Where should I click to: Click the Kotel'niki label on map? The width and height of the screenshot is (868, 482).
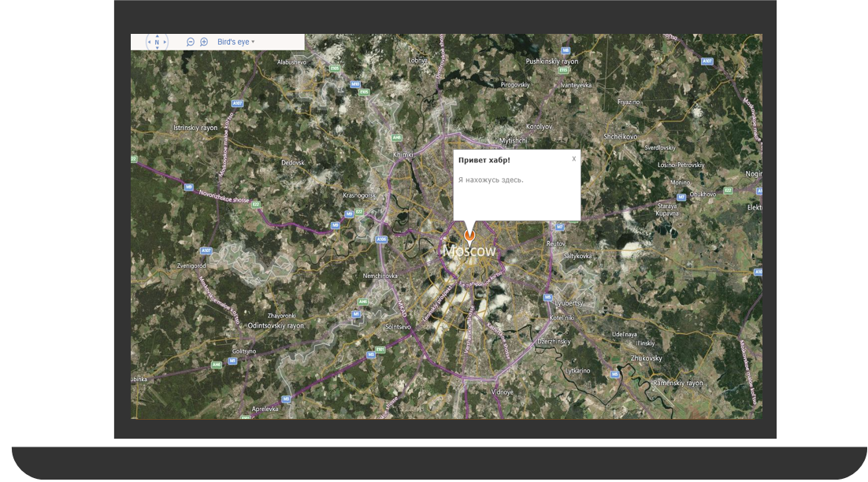click(562, 317)
